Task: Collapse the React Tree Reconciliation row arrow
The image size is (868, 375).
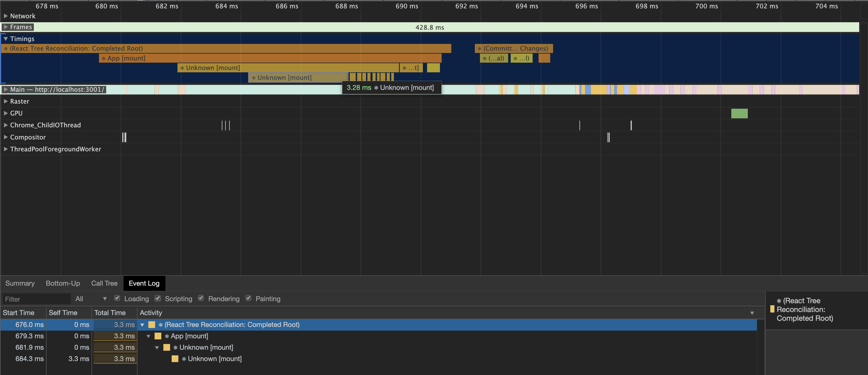Action: [142, 324]
